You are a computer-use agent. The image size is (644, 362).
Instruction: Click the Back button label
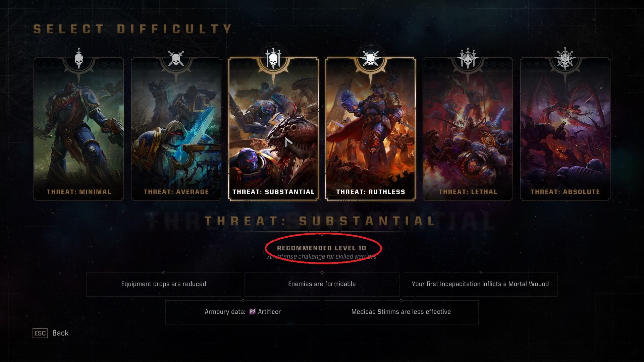[x=60, y=333]
